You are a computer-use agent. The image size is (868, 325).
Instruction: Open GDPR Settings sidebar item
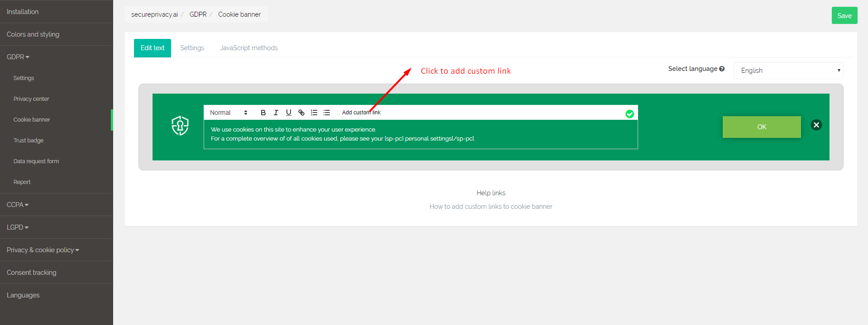(24, 78)
